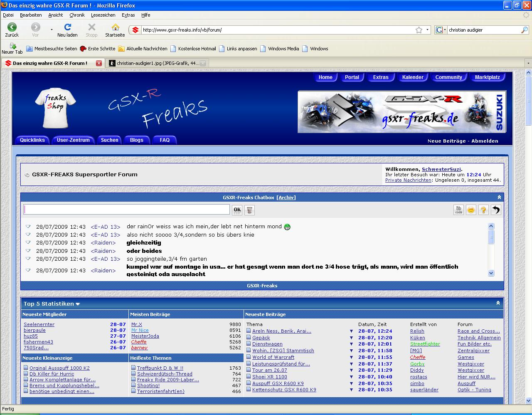Collapse the Top 5 Statistiken section
This screenshot has height=415, width=532.
pos(498,303)
